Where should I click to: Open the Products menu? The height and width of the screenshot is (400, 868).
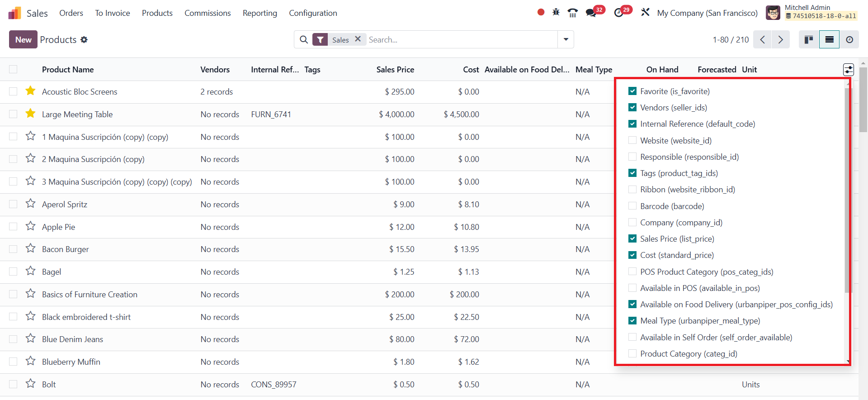click(x=157, y=13)
